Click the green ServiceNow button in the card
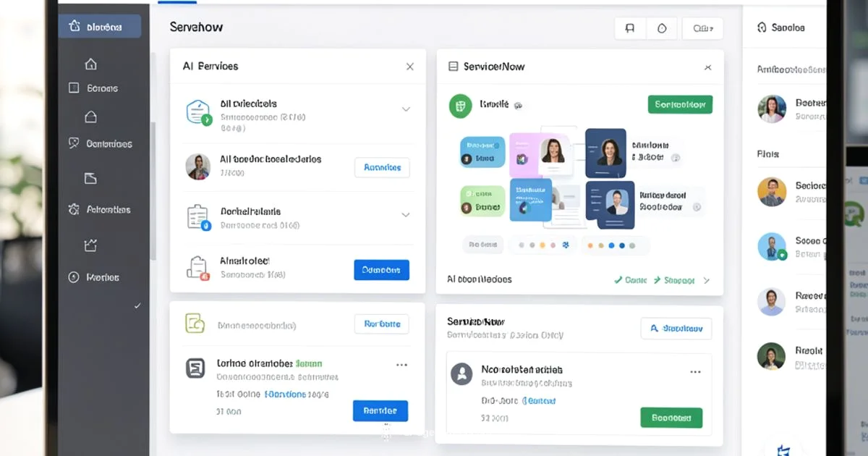868x456 pixels. (x=679, y=104)
